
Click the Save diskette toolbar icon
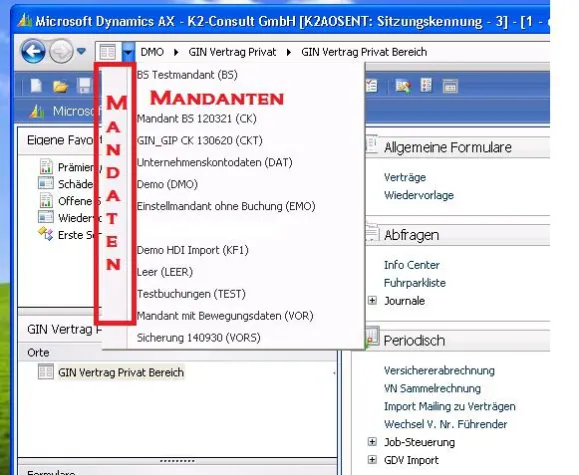point(84,86)
